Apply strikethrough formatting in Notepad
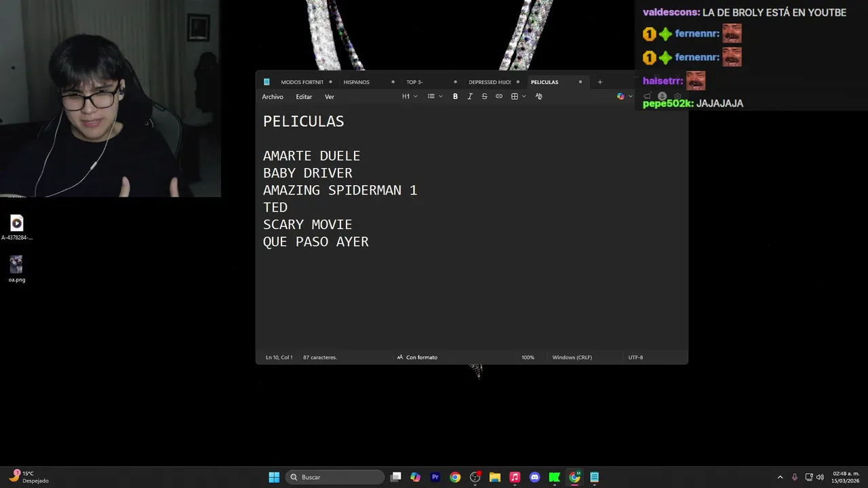Viewport: 868px width, 488px height. coord(484,96)
